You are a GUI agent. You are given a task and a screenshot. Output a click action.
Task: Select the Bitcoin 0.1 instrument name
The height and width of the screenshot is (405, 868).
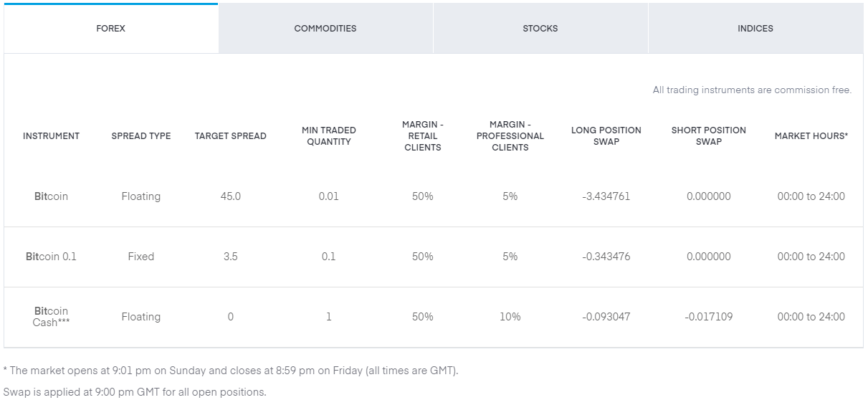coord(51,257)
